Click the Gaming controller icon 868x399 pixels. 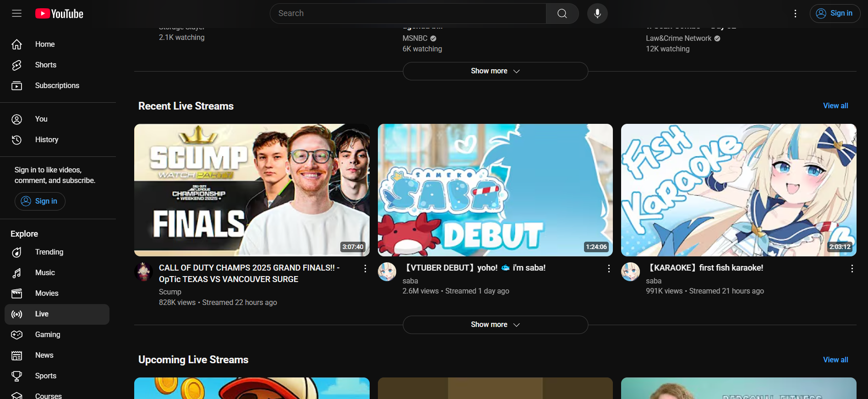17,335
